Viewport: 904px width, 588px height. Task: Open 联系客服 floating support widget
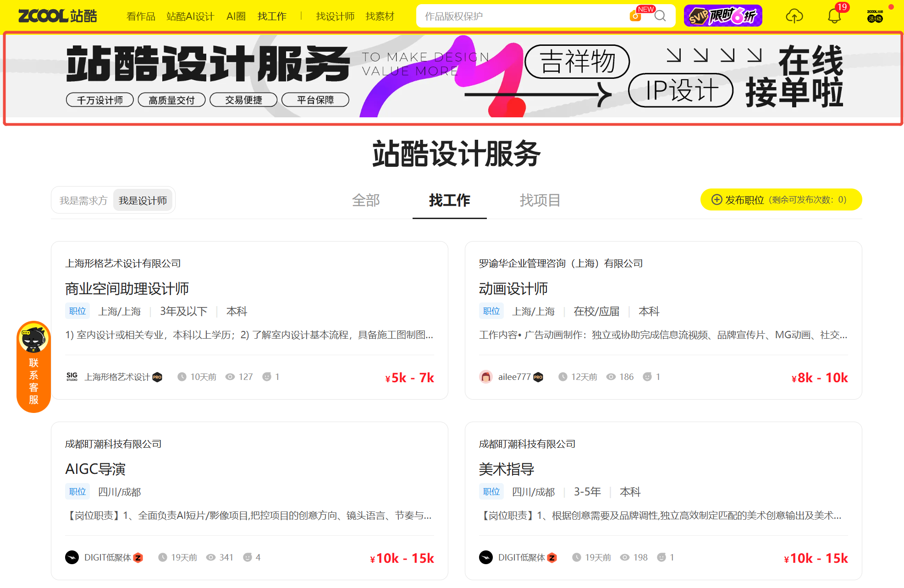click(x=33, y=367)
